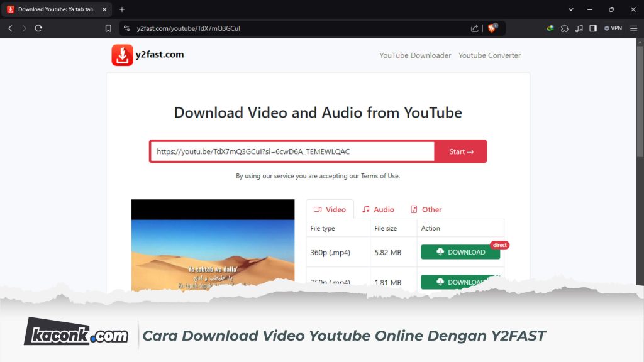Click the y2fast.com site name

click(160, 54)
